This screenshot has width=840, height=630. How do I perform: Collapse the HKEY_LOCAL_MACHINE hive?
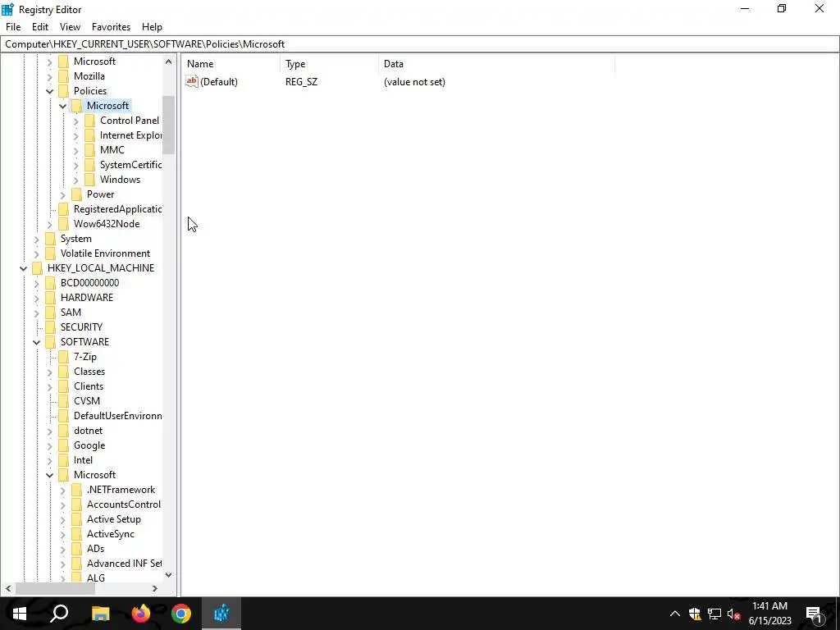24,268
